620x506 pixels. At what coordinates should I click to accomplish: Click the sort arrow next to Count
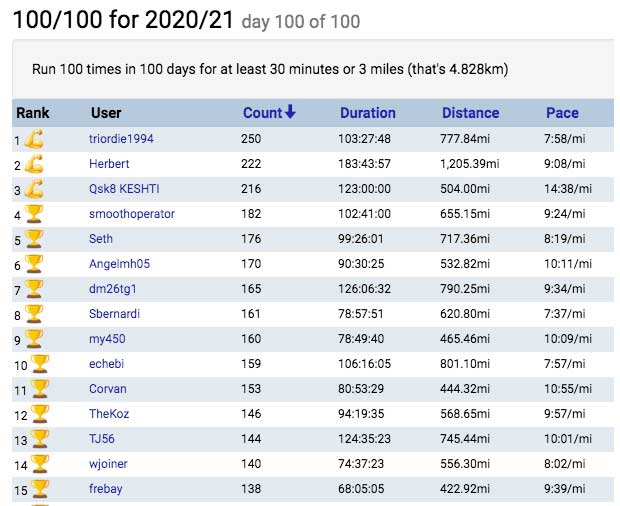(290, 113)
